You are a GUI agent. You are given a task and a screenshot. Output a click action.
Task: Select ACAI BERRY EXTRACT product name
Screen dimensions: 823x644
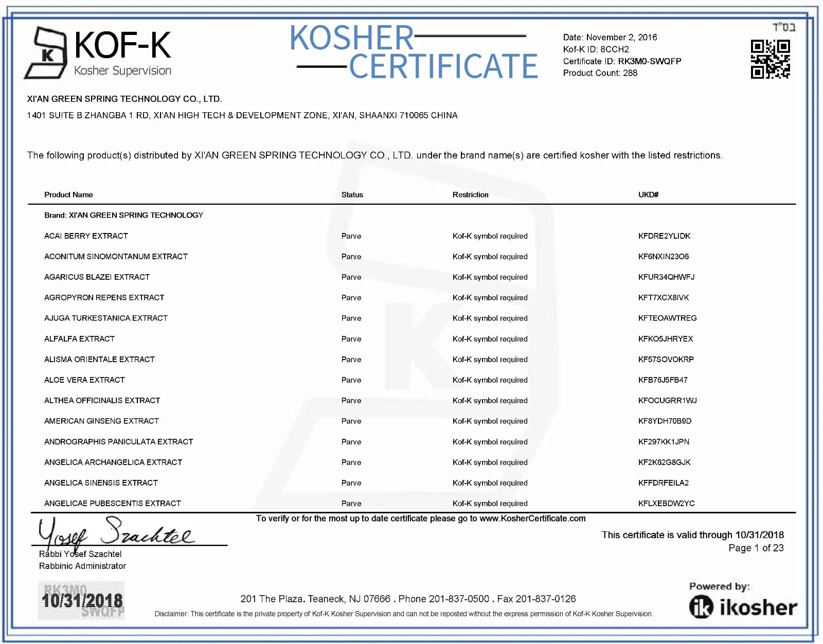click(x=86, y=236)
